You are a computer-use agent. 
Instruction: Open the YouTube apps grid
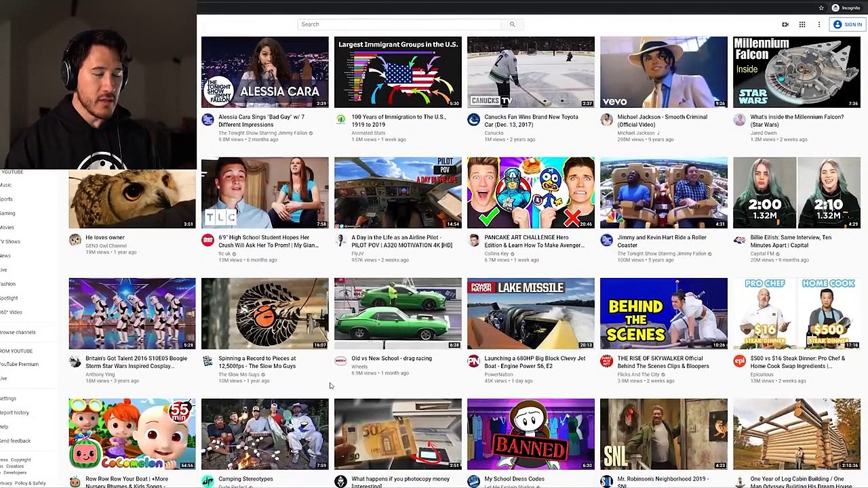802,24
